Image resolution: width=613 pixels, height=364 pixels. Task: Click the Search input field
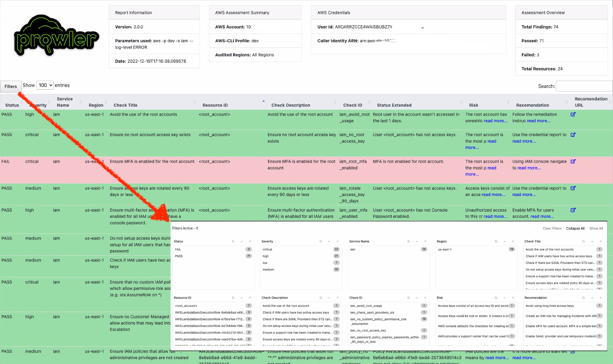coord(584,86)
